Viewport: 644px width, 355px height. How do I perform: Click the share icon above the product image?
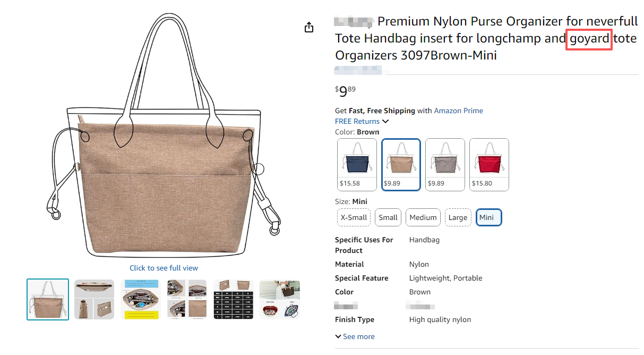click(x=309, y=28)
